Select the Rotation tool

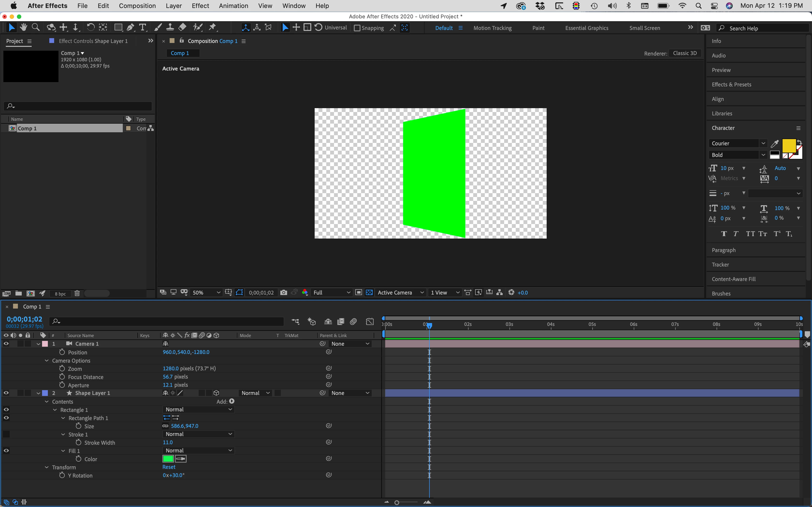click(90, 28)
